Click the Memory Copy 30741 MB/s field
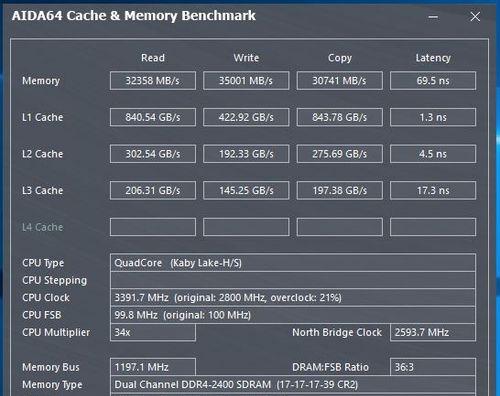The image size is (500, 396). (x=340, y=81)
